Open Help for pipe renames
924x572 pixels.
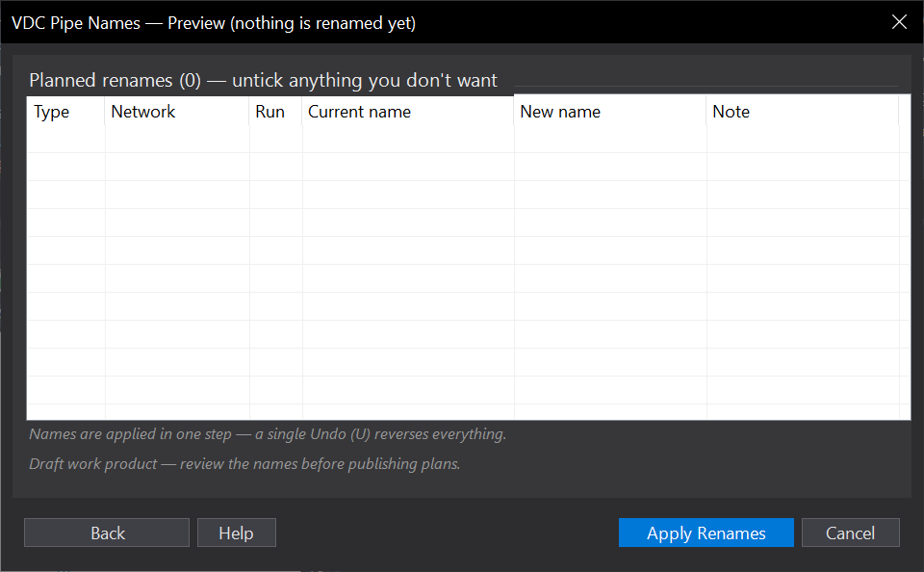point(237,533)
